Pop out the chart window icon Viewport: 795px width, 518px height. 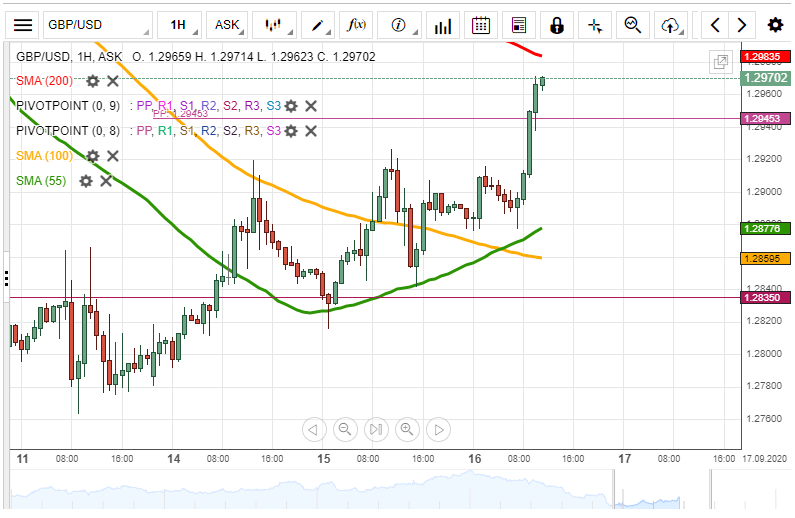pos(720,62)
